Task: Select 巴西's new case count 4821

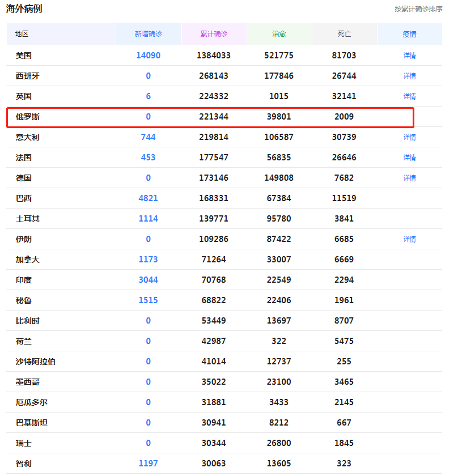Action: [x=148, y=198]
